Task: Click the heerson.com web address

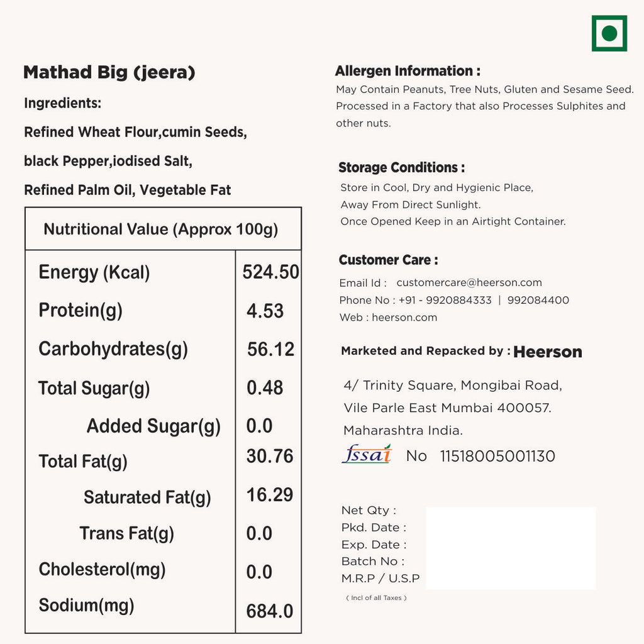Action: [404, 318]
